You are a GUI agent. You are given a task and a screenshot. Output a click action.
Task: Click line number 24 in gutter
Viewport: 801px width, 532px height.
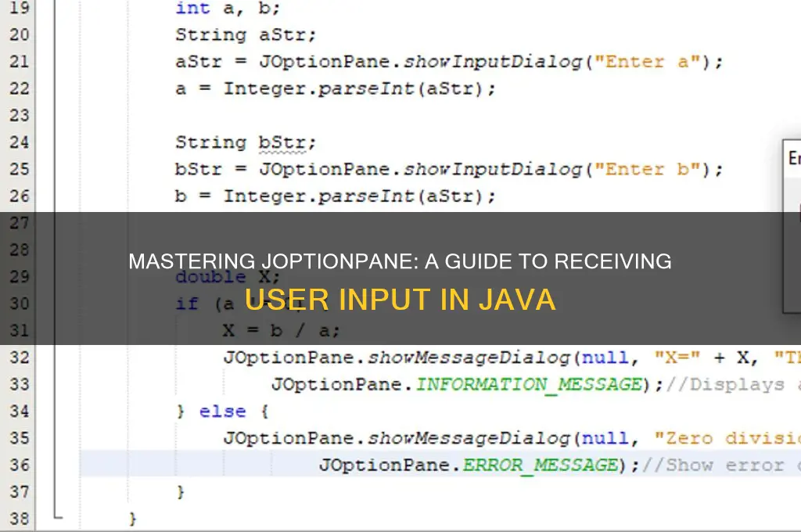tap(20, 142)
